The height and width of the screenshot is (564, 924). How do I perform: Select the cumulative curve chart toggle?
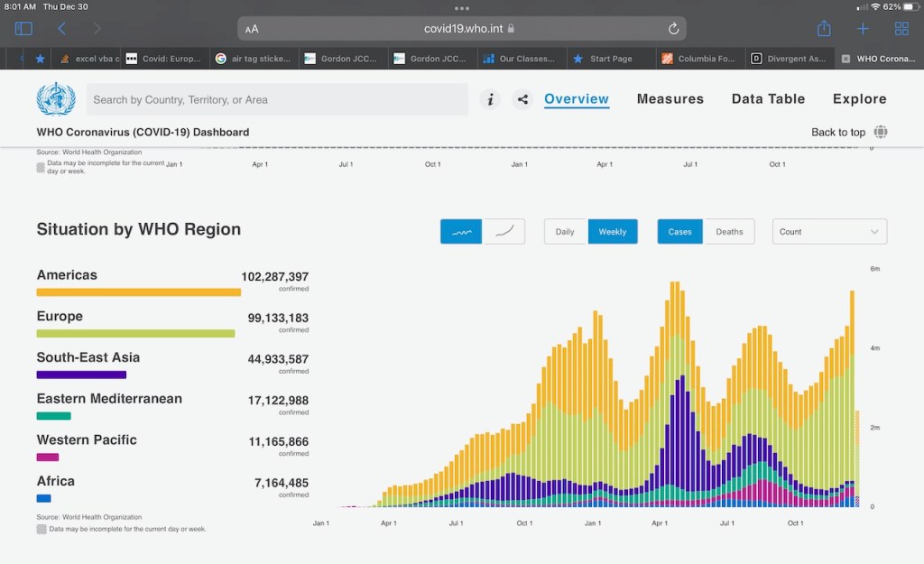tap(504, 232)
